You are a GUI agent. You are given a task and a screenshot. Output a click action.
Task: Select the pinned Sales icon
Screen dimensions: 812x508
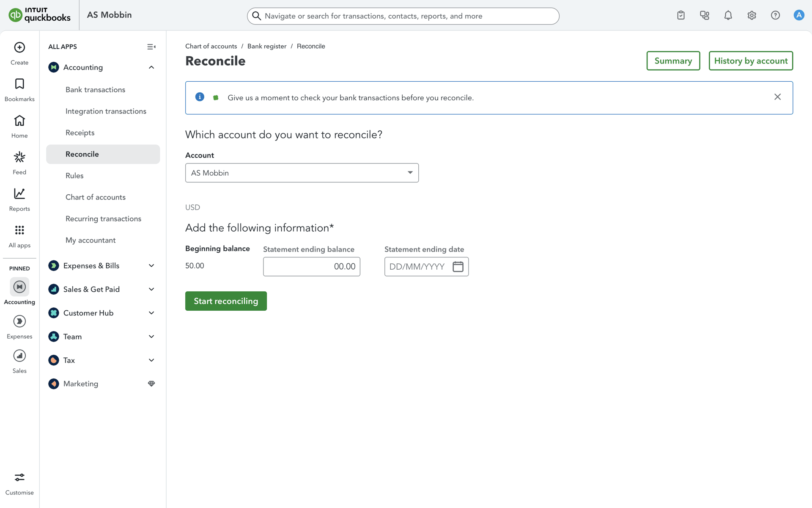[x=19, y=356]
